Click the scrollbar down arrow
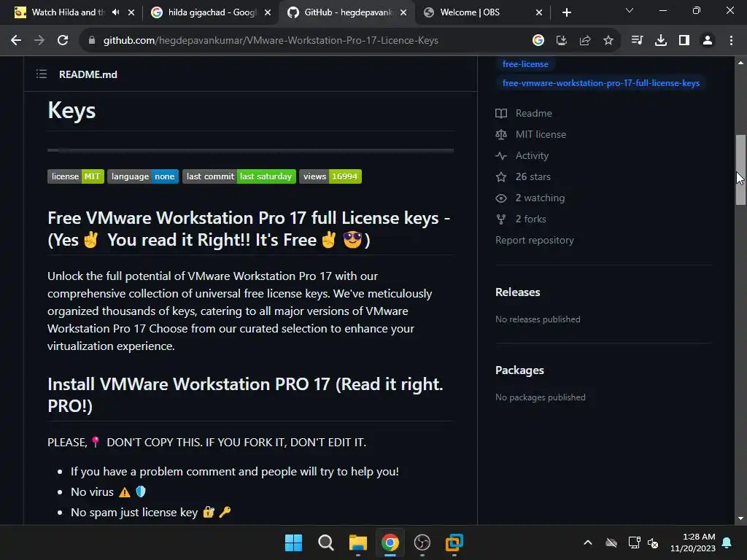The image size is (747, 560). pyautogui.click(x=740, y=518)
